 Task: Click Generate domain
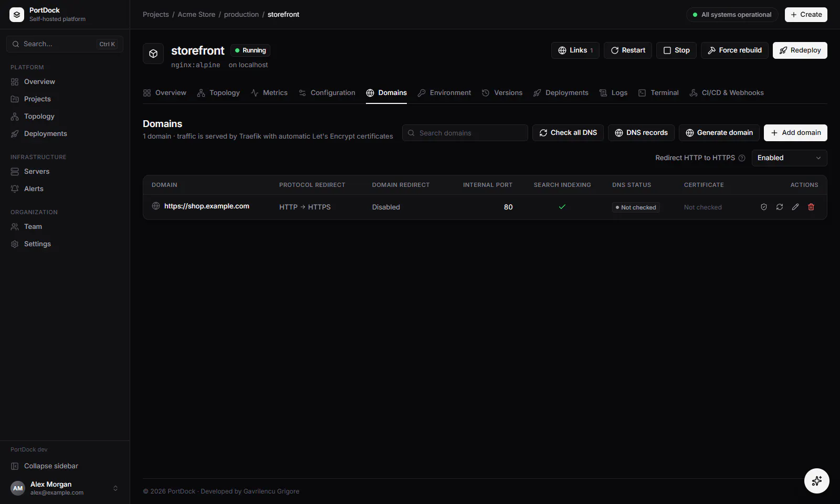click(x=719, y=133)
